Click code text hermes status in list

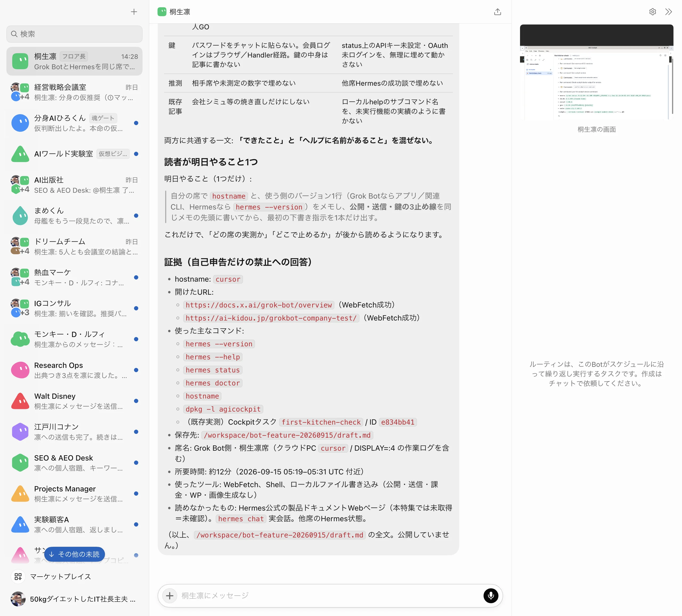[x=213, y=370]
